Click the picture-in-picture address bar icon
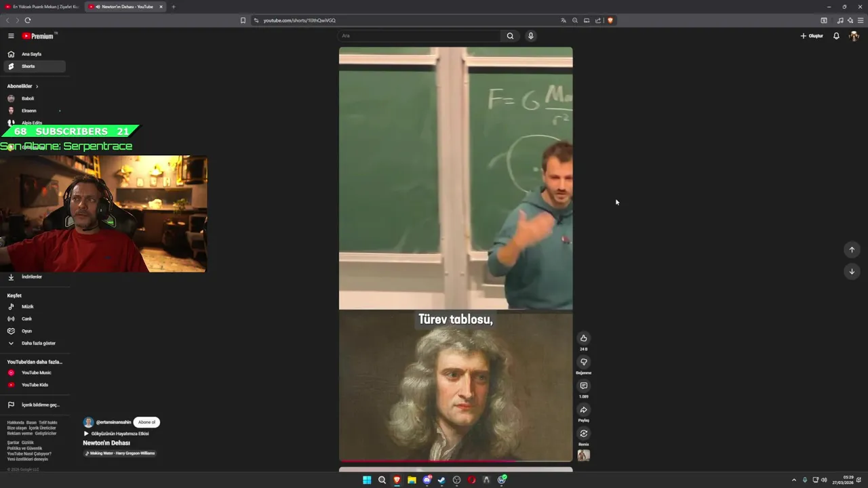 pyautogui.click(x=587, y=20)
